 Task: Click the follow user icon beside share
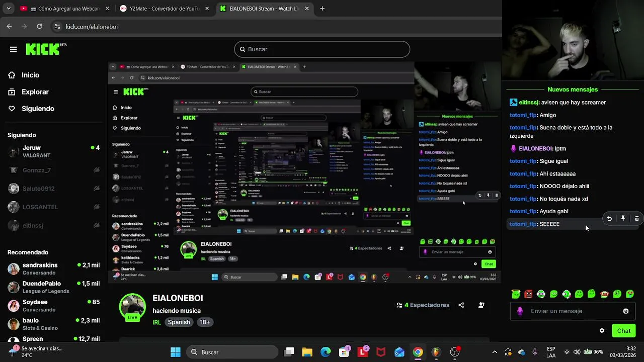tap(481, 305)
